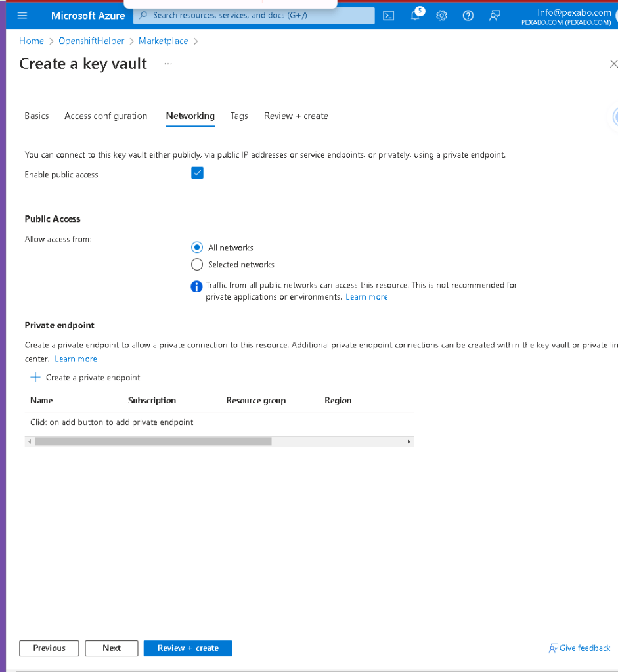Click the feedback icon in the header
Viewport: 618px width, 672px height.
495,16
